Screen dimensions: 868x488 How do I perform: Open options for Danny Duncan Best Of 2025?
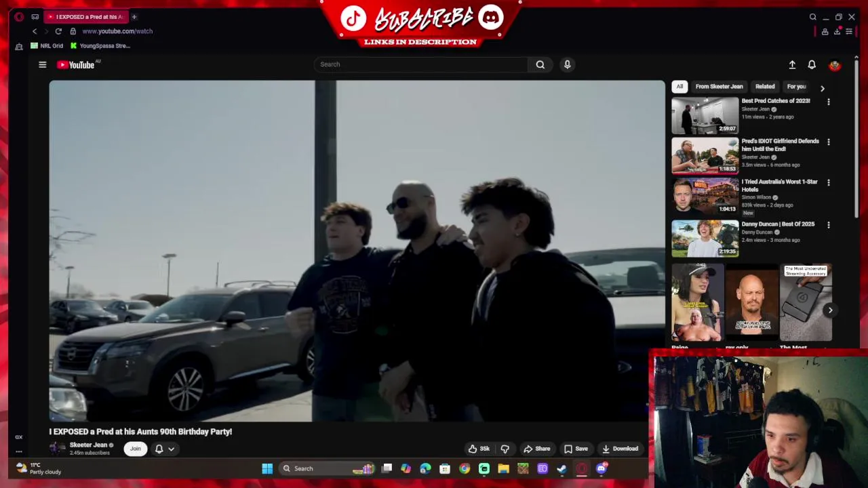828,225
